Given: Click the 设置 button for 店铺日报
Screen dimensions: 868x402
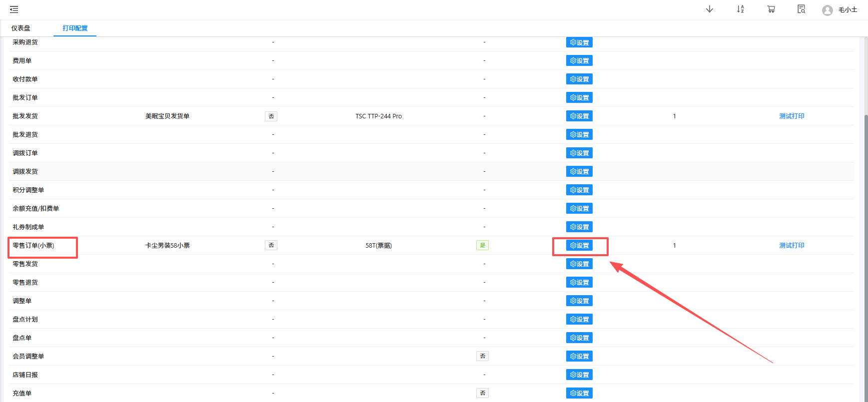Looking at the screenshot, I should [579, 375].
